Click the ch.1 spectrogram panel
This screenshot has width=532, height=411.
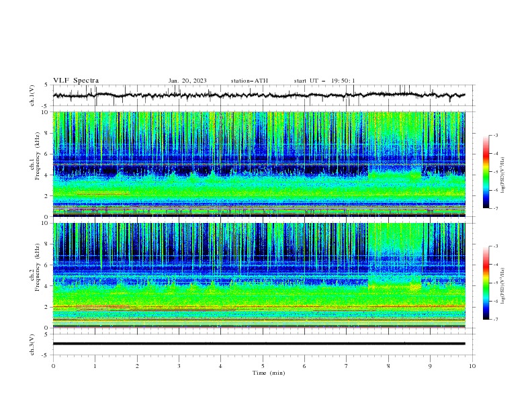pyautogui.click(x=259, y=164)
